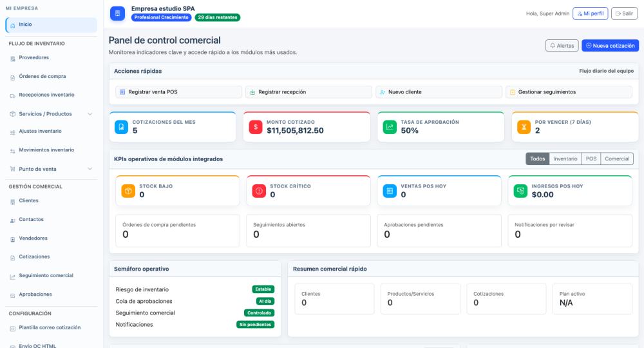Click the Nueva cotización button
This screenshot has width=644, height=348.
610,46
